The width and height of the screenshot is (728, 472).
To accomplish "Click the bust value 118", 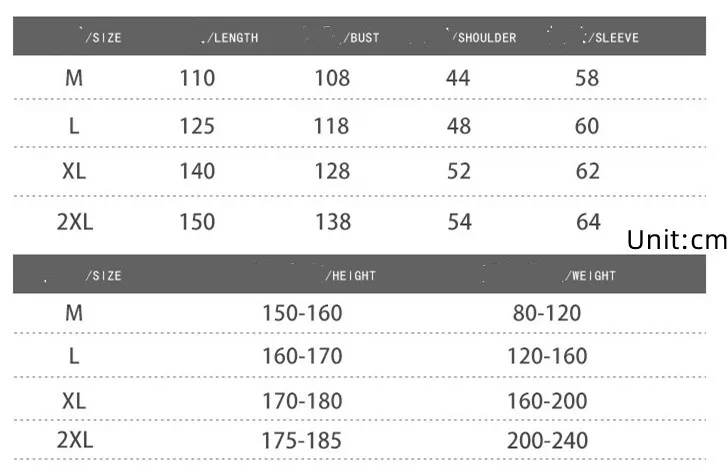I will point(332,126).
